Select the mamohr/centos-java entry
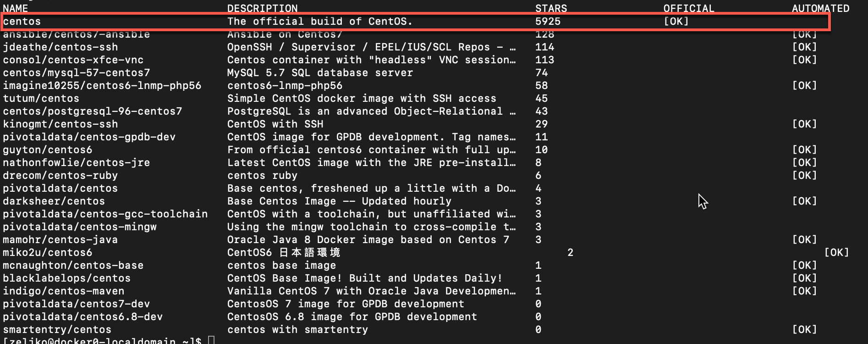 (x=60, y=240)
